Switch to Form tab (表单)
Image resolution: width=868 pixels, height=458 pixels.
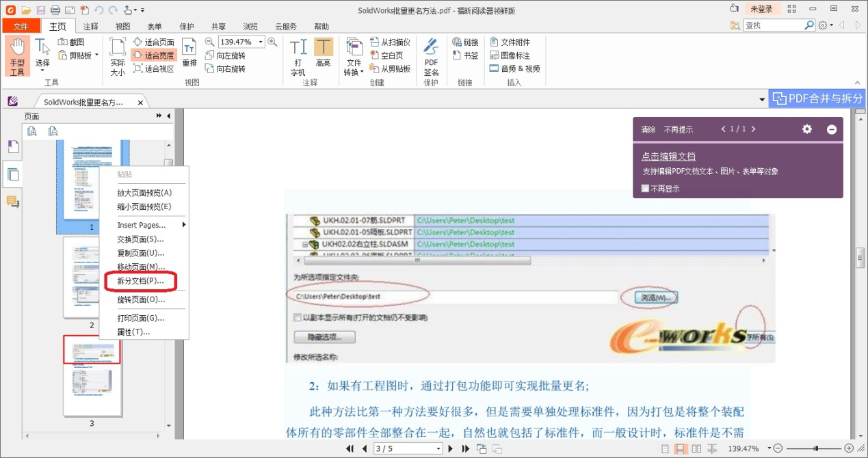[155, 26]
